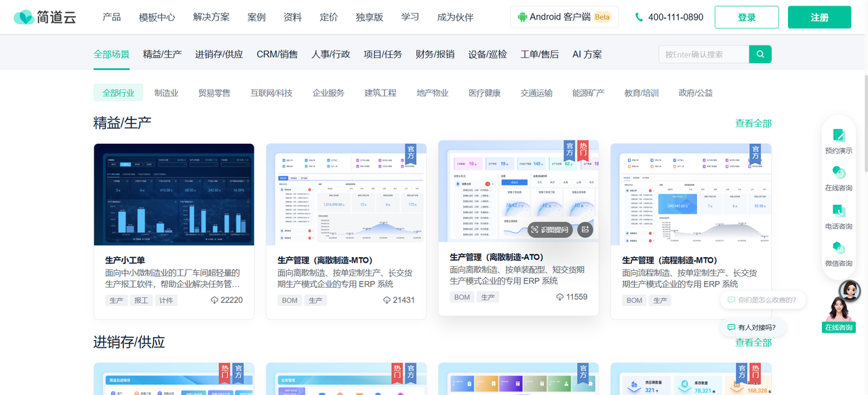Filter by 教育/培训 industry
The width and height of the screenshot is (868, 395).
(x=642, y=93)
